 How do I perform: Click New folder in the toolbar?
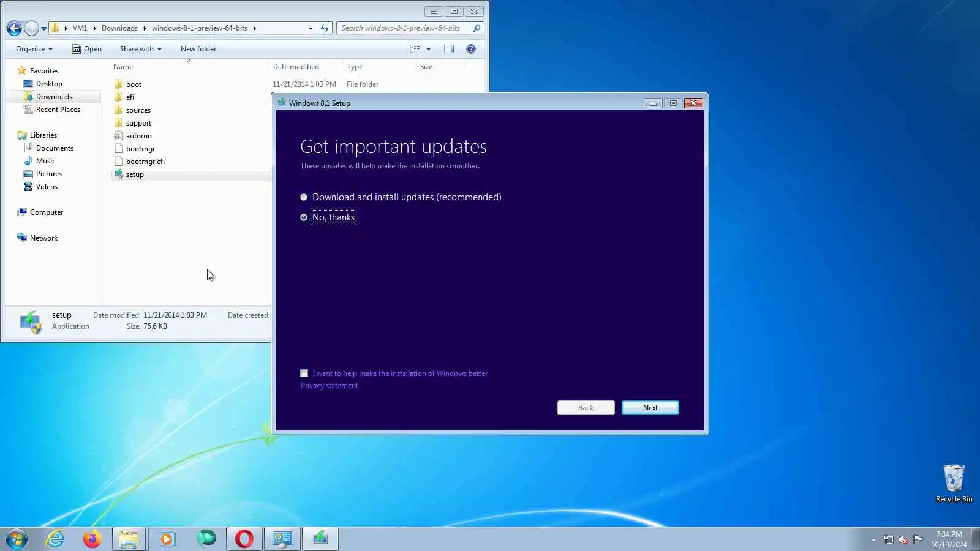pos(198,49)
